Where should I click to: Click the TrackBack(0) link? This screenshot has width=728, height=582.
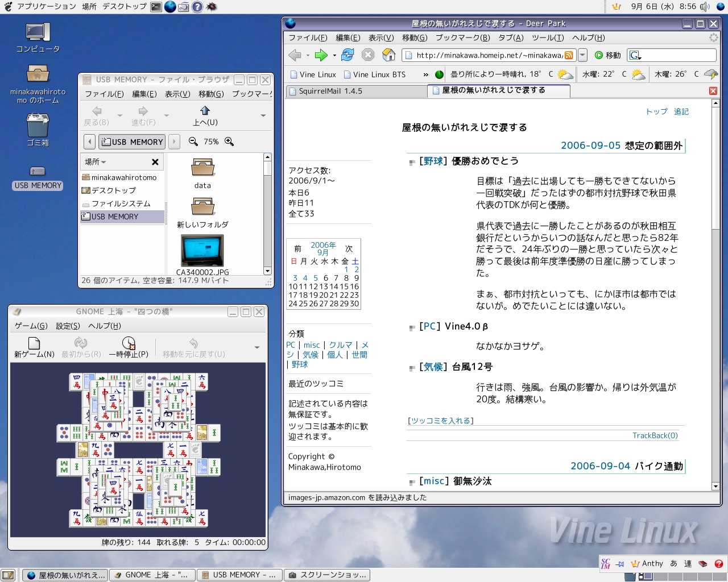655,435
